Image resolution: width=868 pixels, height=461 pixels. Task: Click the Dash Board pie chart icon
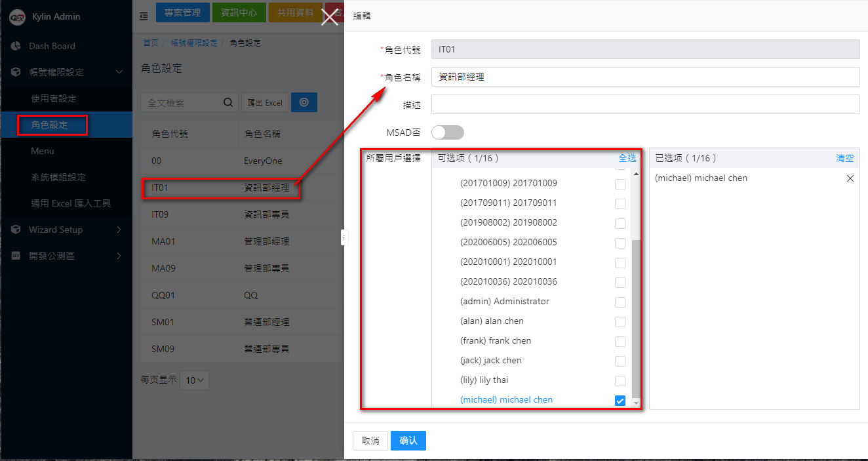click(16, 46)
